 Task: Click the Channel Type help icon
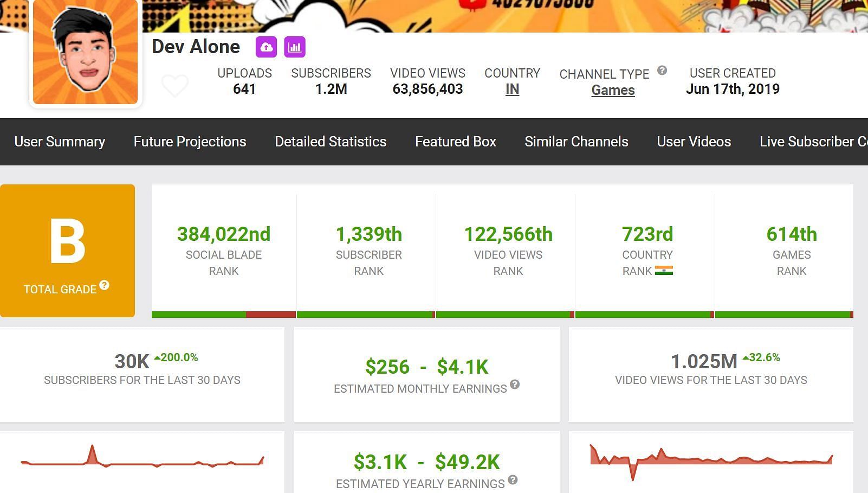tap(662, 71)
